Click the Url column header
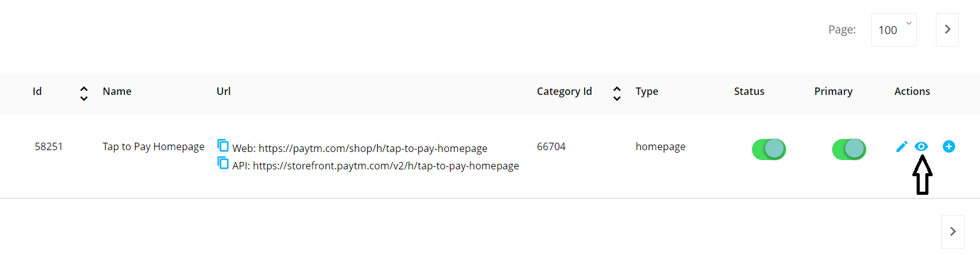 [224, 91]
